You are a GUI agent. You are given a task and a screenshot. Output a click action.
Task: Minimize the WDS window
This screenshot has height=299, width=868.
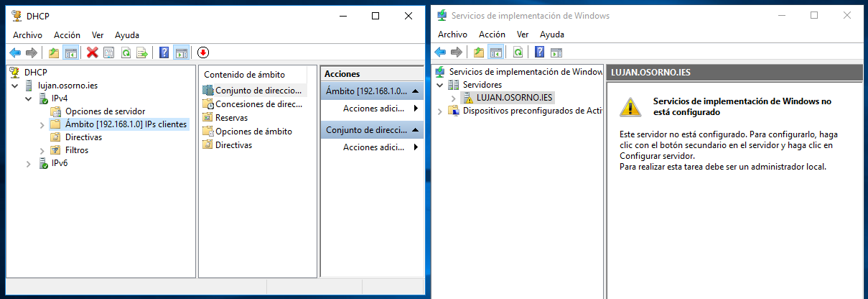(x=780, y=15)
